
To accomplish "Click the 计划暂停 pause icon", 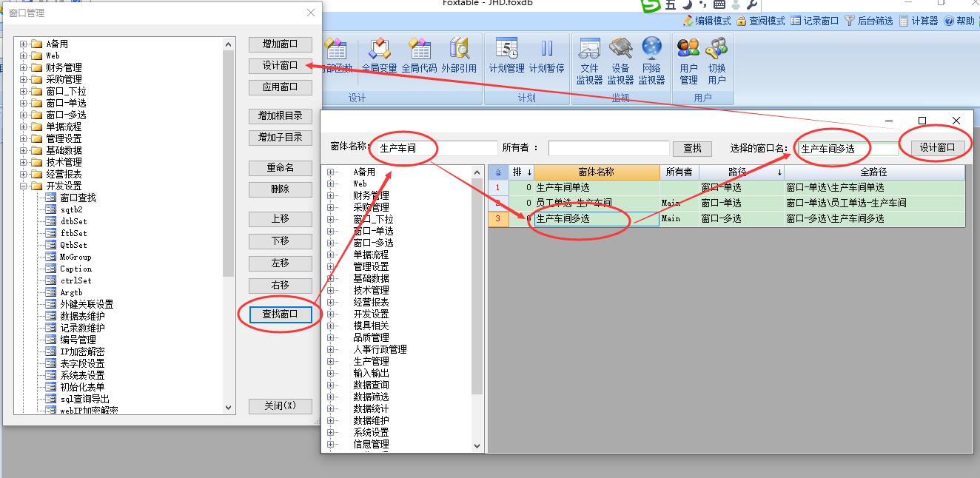I will point(547,55).
